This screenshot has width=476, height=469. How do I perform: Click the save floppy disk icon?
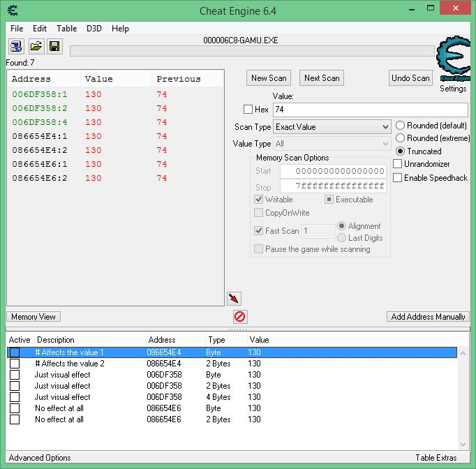pos(54,47)
